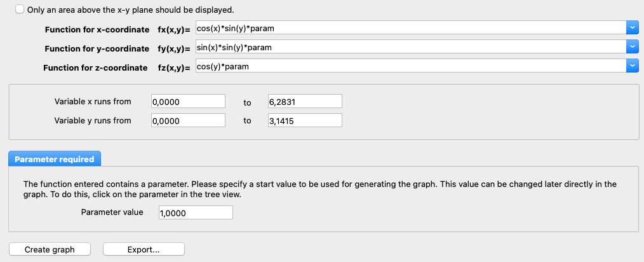Open the Export... dialog
Image resolution: width=644 pixels, height=262 pixels.
144,249
